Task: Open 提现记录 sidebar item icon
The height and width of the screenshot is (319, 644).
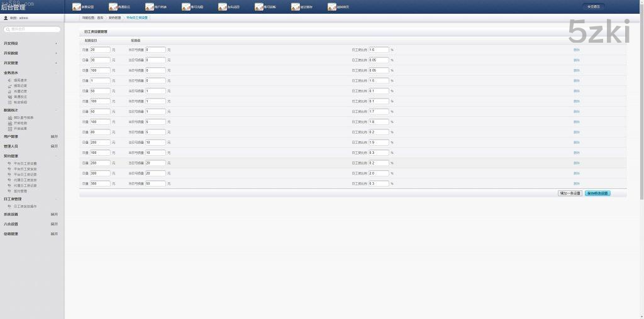Action: pyautogui.click(x=10, y=85)
